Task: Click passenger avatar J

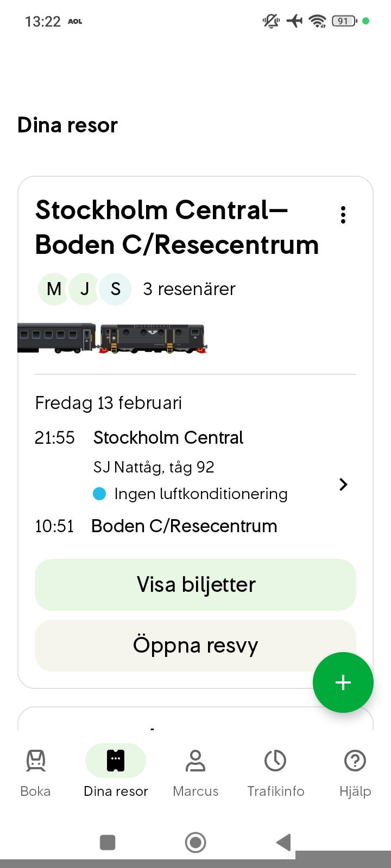Action: point(85,289)
